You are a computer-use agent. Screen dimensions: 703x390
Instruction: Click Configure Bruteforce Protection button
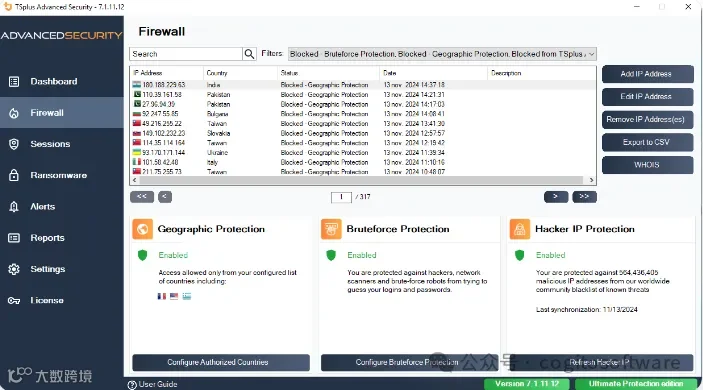click(x=409, y=363)
